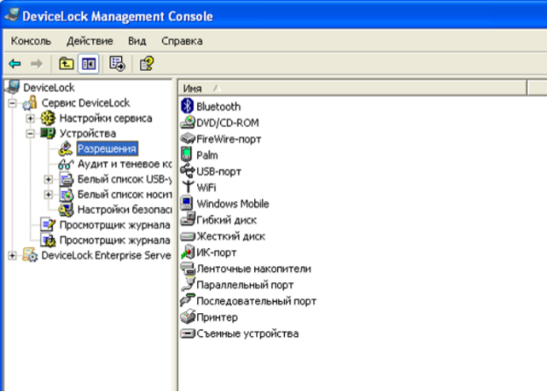Collapse the Устройства tree node

pos(31,134)
